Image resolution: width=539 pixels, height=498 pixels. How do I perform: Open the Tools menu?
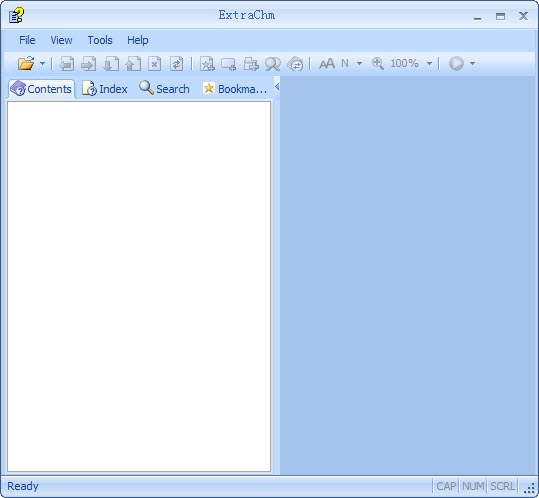pos(100,40)
